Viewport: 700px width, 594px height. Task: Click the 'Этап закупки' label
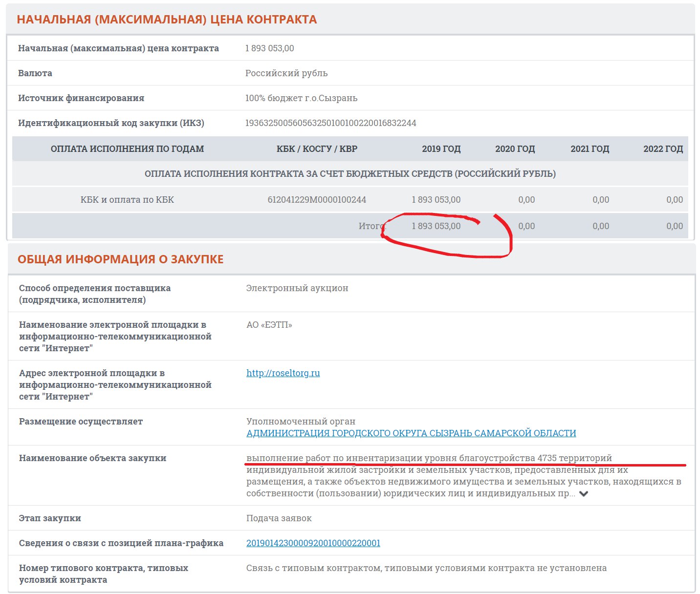50,518
